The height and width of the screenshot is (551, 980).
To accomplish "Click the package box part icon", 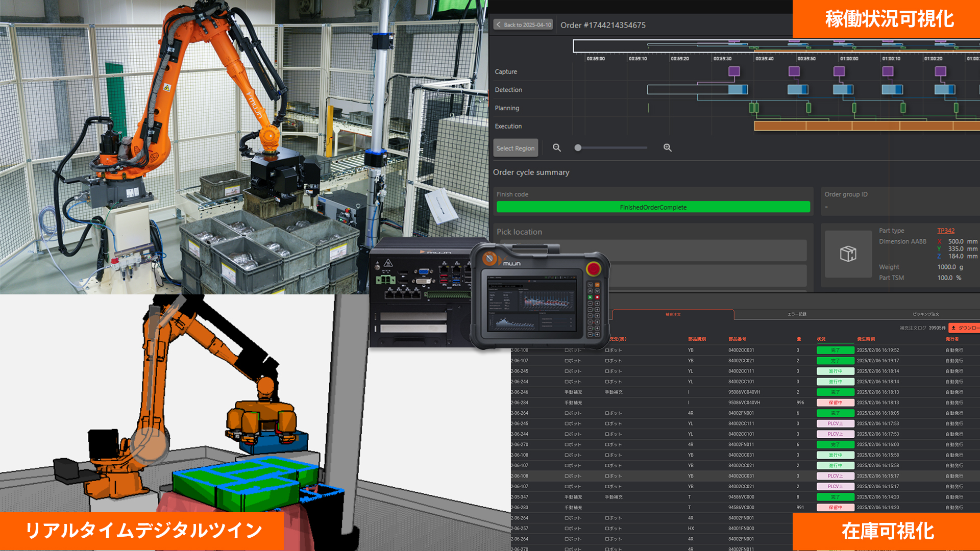I will pos(848,254).
